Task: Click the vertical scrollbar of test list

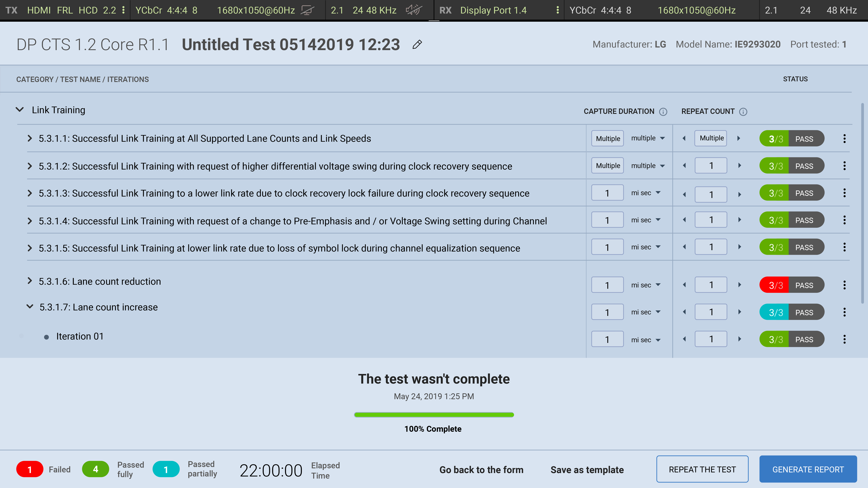Action: click(862, 203)
